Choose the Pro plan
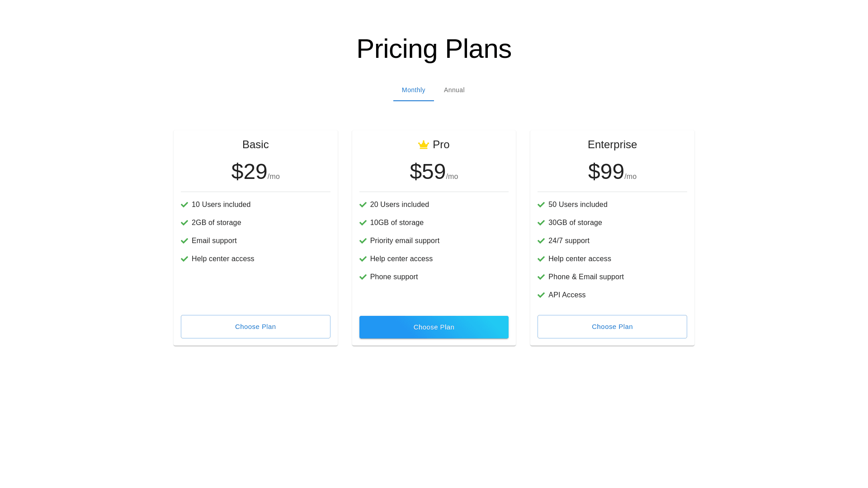The width and height of the screenshot is (868, 488). [434, 327]
